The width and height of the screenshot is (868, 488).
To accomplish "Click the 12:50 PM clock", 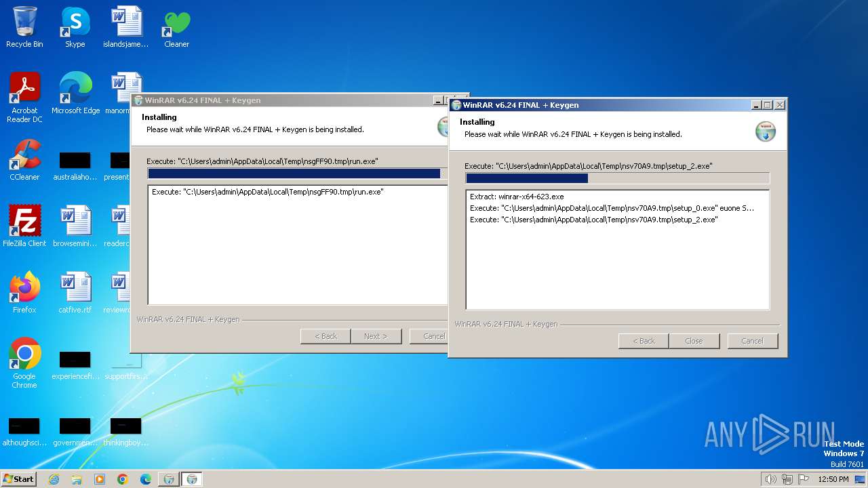I will coord(833,479).
